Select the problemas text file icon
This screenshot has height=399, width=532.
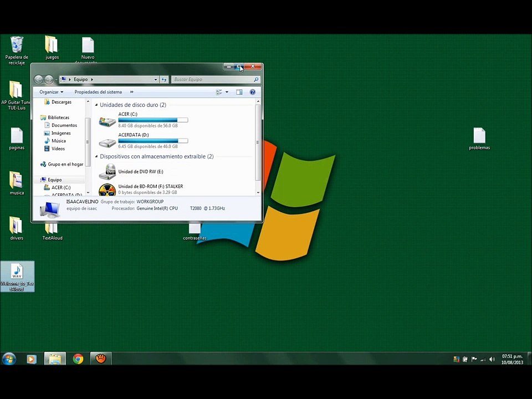click(479, 139)
